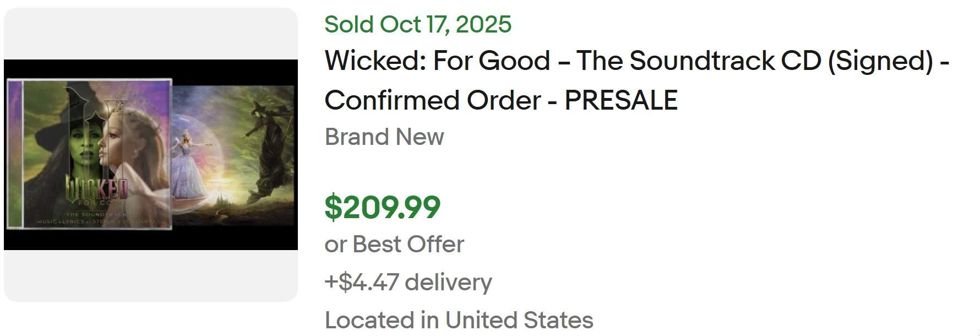Click the word "PRESALE" in the title
This screenshot has height=336, width=980.
coord(620,100)
